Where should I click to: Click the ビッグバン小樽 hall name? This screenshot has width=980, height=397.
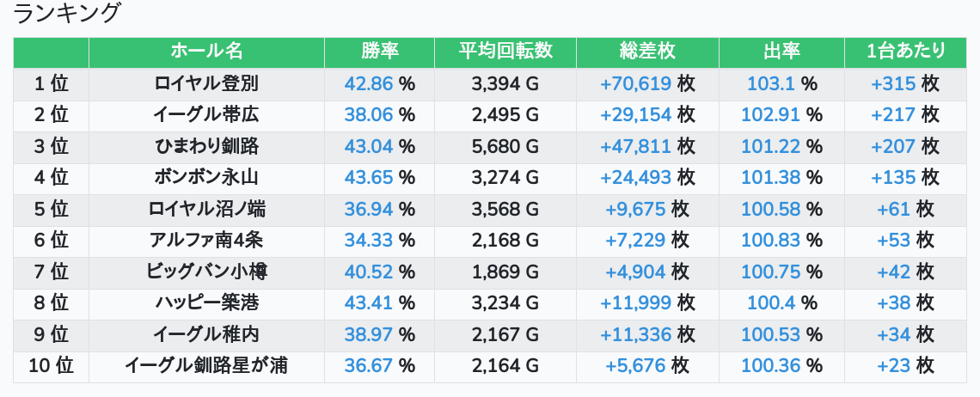pyautogui.click(x=206, y=272)
